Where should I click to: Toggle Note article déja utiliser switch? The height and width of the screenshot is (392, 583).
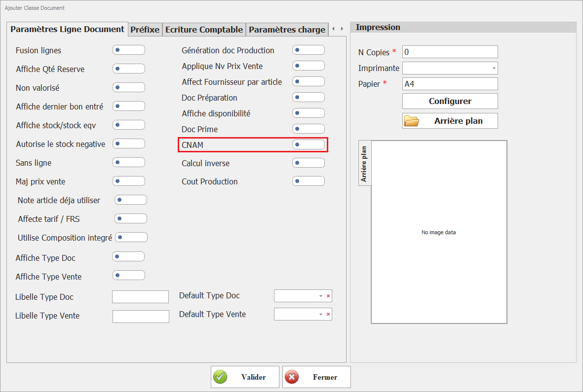pos(130,200)
